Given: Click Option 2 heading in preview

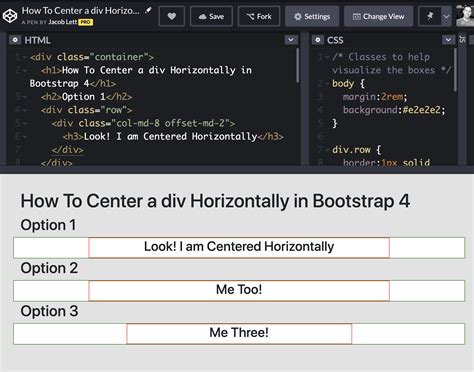Looking at the screenshot, I should pyautogui.click(x=49, y=268).
